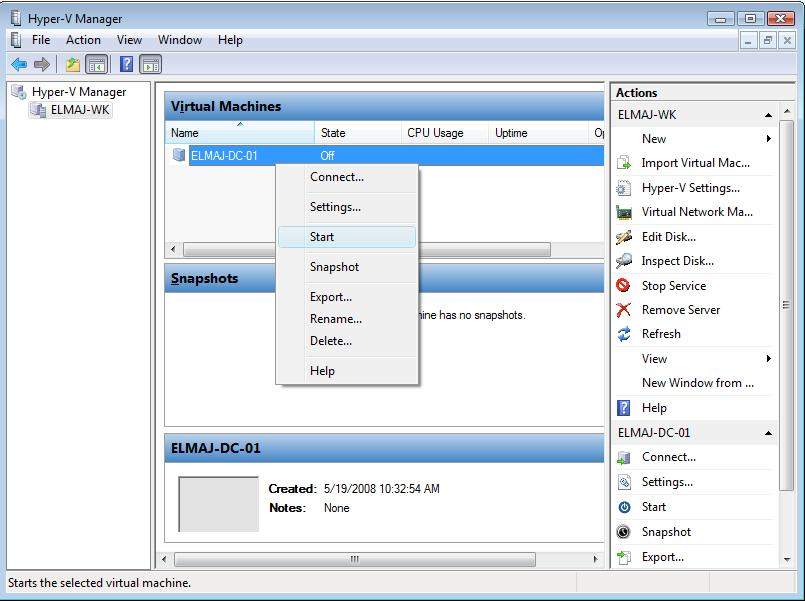Choose Rename... in the context menu
Image resolution: width=805 pixels, height=601 pixels.
coord(347,319)
